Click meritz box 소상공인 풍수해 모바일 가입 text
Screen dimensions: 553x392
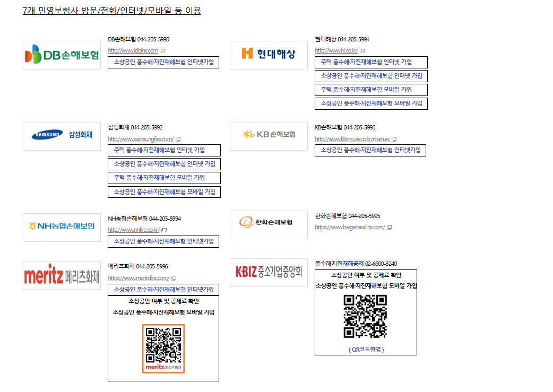click(163, 312)
